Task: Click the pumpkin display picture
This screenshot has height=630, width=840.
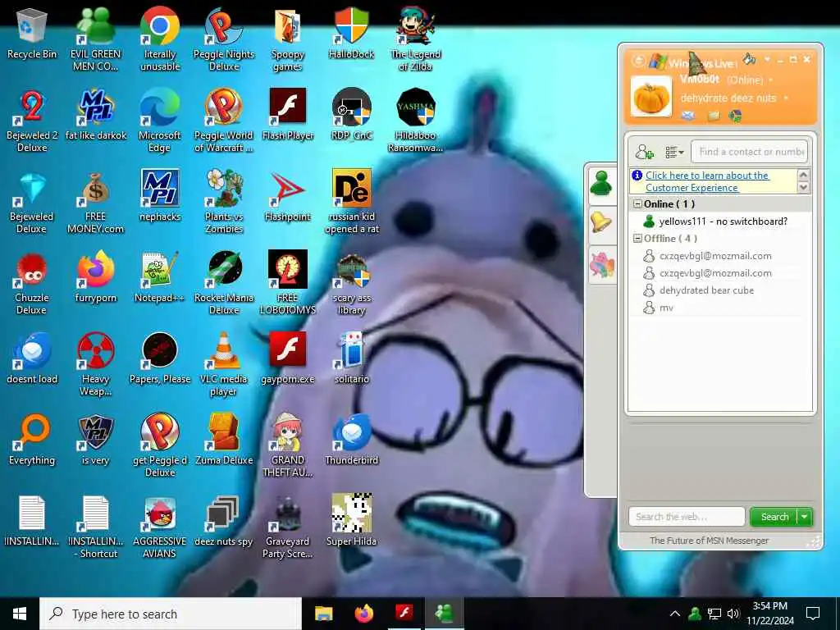Action: click(651, 97)
